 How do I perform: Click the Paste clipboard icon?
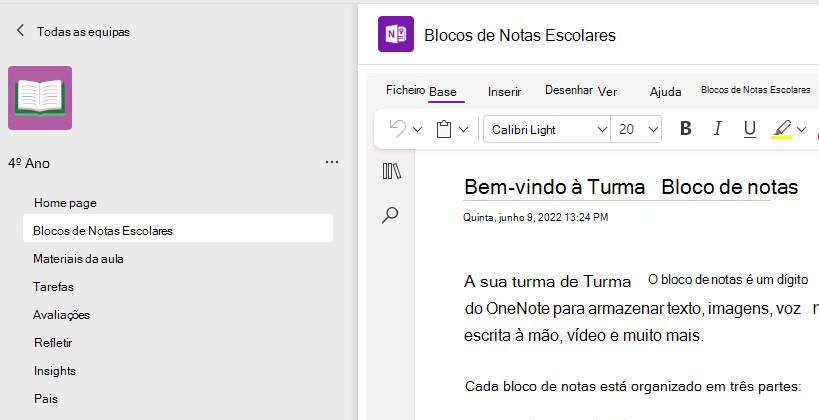pos(444,129)
